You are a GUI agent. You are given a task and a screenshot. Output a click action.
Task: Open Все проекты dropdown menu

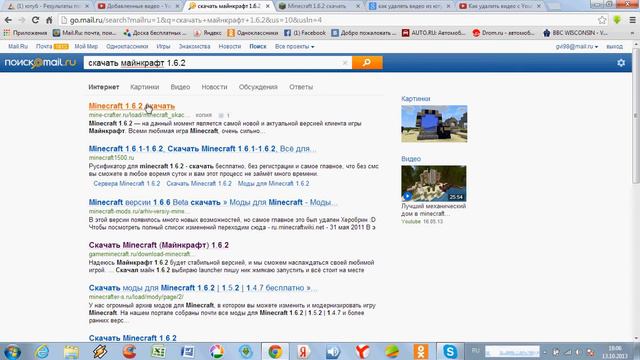[294, 47]
